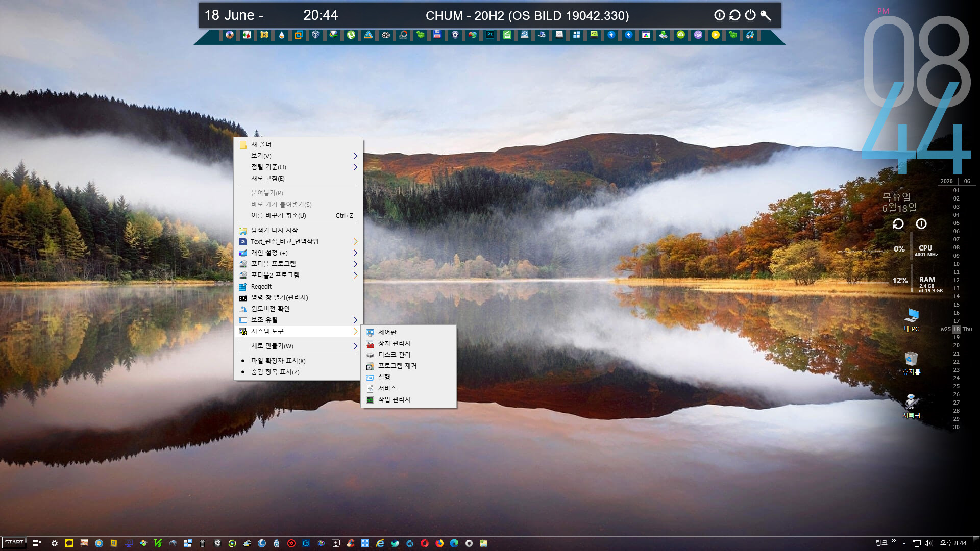This screenshot has height=551, width=980.
Task: Open 디스크 관리 from submenu
Action: pos(408,355)
